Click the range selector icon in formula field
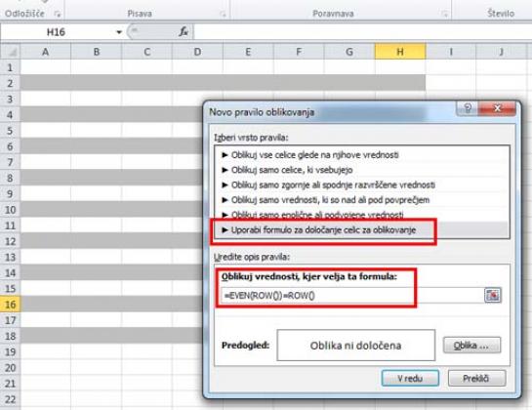 point(493,295)
